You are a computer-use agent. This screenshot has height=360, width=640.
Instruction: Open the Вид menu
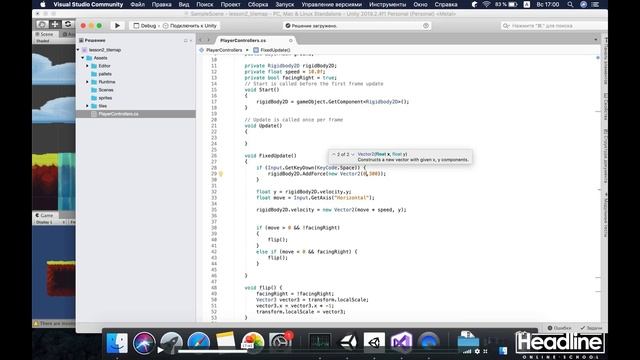(184, 4)
